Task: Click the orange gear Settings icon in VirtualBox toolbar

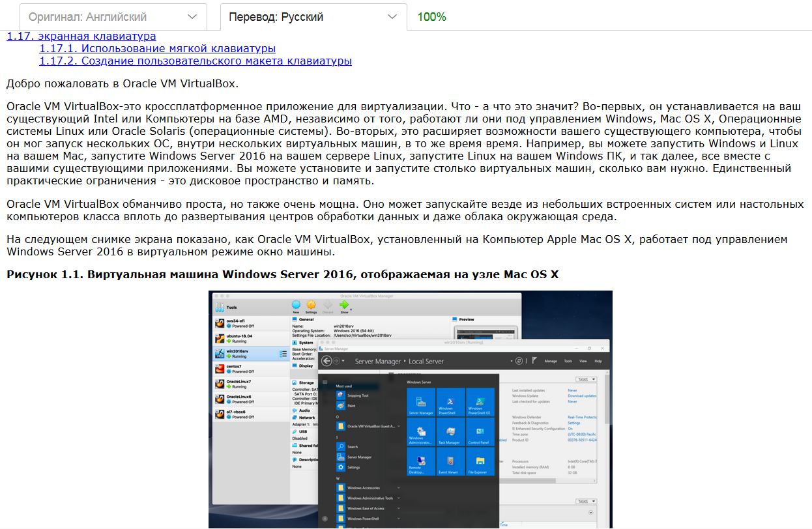Action: tap(311, 306)
